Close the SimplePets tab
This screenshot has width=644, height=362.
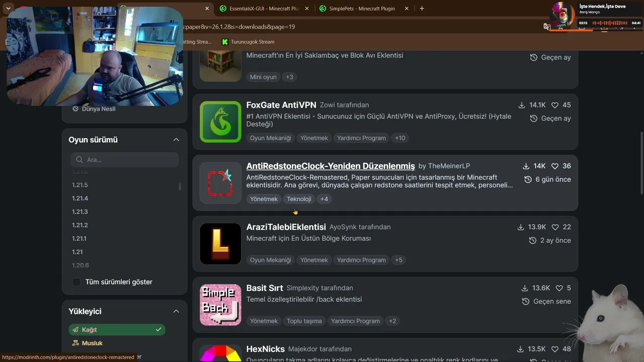(x=406, y=9)
